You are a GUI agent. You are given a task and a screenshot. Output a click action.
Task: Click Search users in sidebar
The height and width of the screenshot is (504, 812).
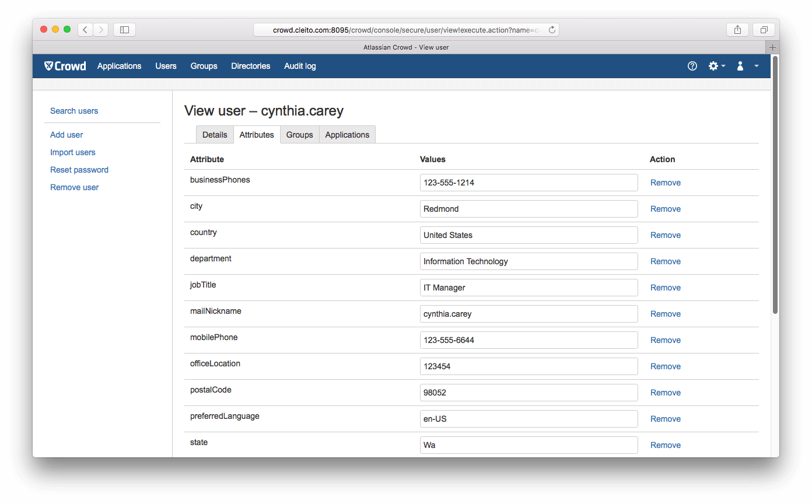click(74, 111)
